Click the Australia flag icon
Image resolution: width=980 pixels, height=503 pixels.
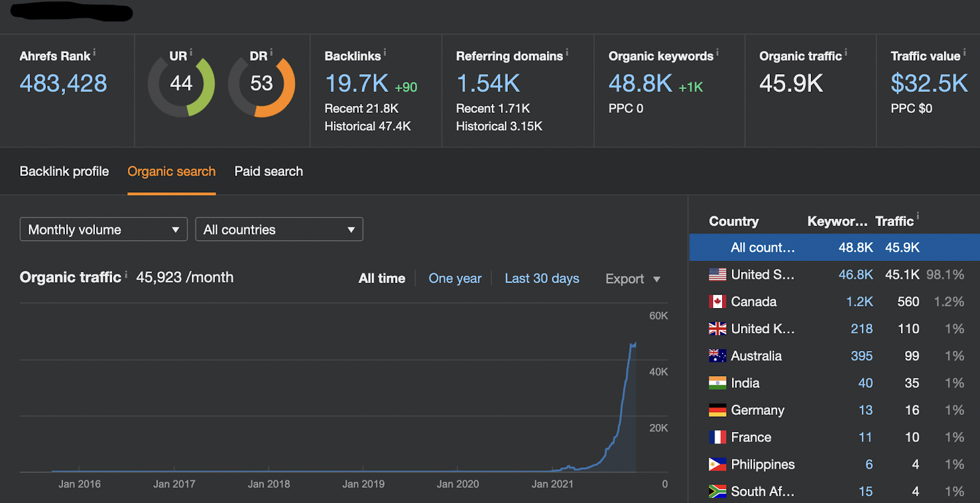717,356
